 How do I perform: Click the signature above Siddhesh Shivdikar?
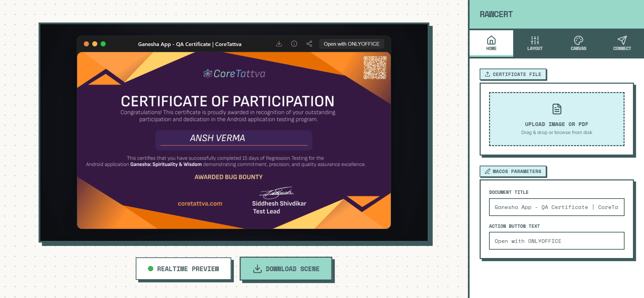(x=277, y=193)
